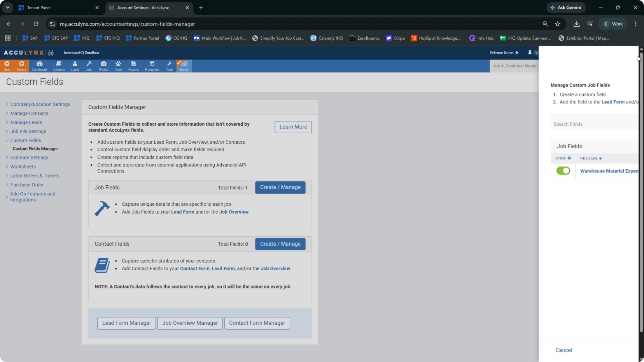This screenshot has width=644, height=362.
Task: Open the Market toolbar icon
Action: (184, 66)
